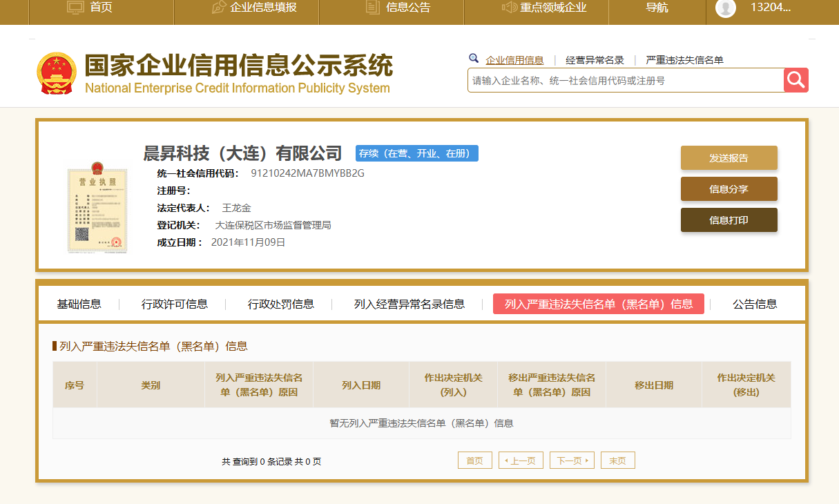
Task: Click the 信息分享 button
Action: pos(729,188)
